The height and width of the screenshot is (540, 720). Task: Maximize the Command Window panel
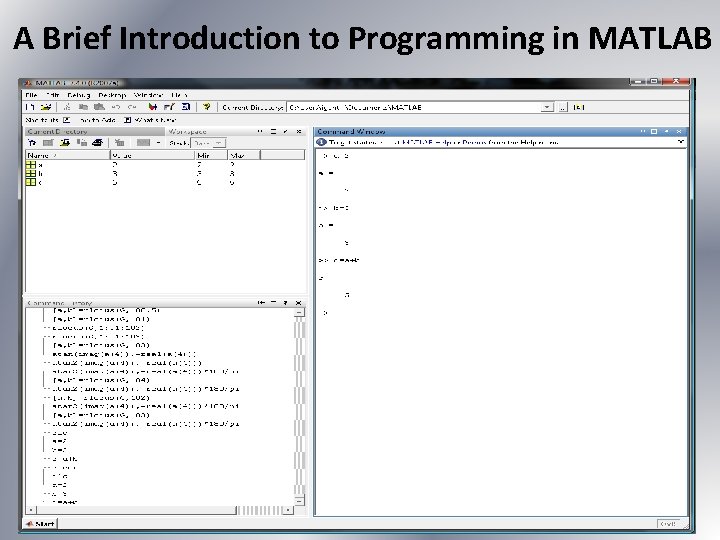click(x=654, y=131)
